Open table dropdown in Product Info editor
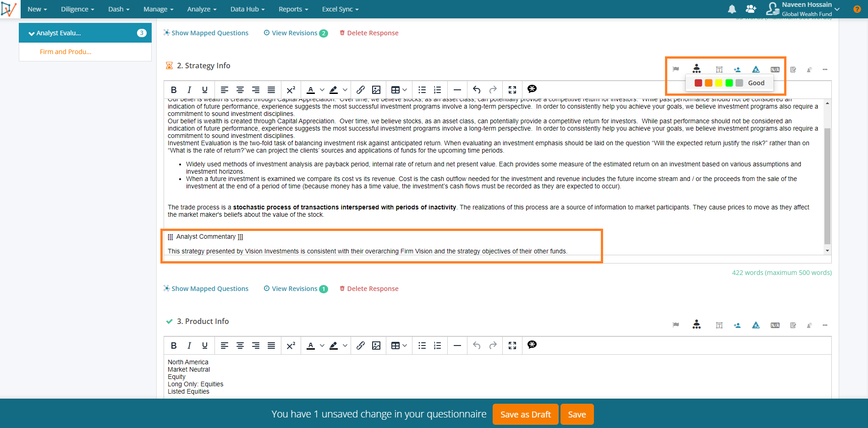The width and height of the screenshot is (868, 428). point(399,346)
